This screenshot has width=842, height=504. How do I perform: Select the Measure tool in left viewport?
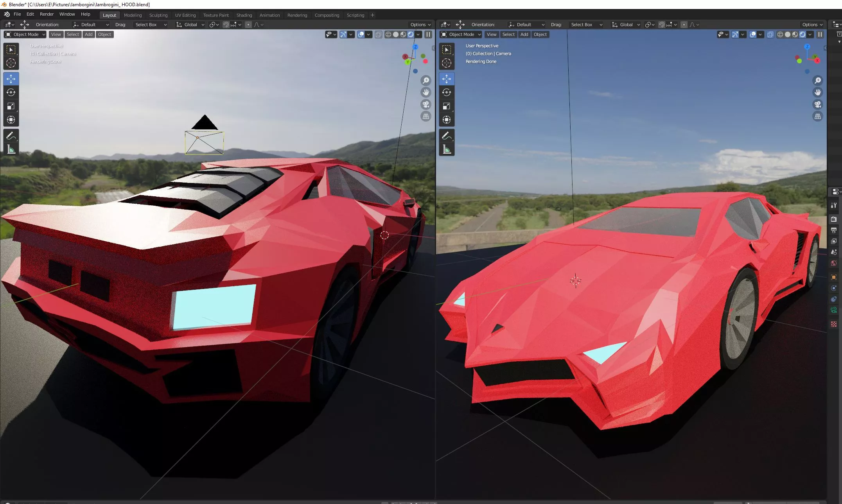click(x=11, y=149)
